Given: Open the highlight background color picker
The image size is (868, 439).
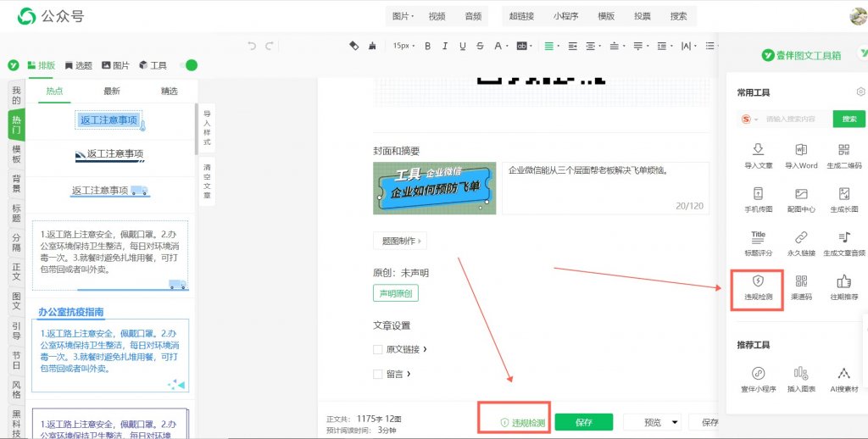Looking at the screenshot, I should tap(522, 46).
